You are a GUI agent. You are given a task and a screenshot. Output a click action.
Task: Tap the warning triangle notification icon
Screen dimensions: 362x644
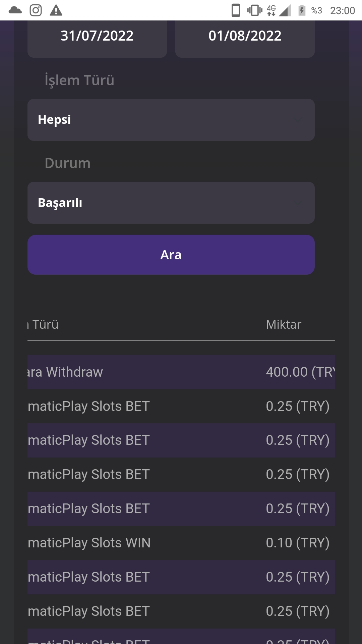[x=56, y=10]
